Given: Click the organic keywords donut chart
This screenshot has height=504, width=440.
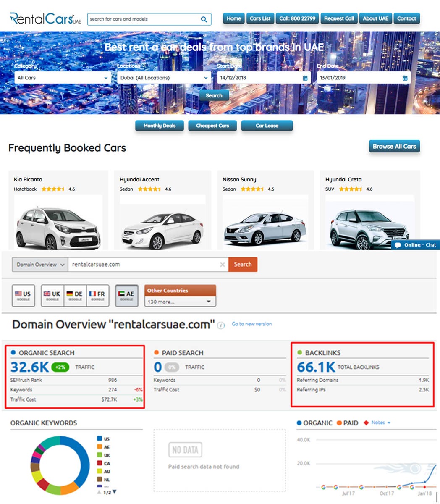Looking at the screenshot, I should (x=60, y=465).
